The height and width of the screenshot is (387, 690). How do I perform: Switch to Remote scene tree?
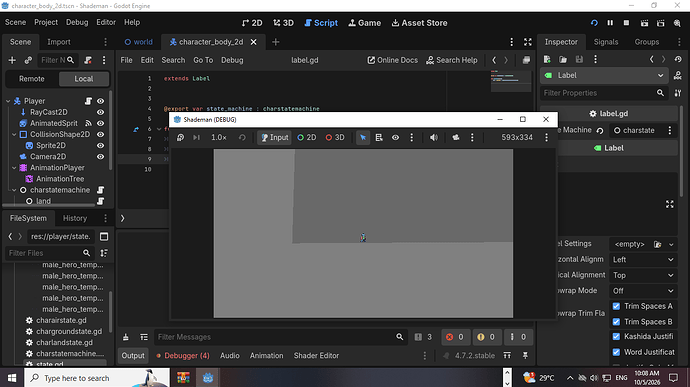tap(32, 79)
